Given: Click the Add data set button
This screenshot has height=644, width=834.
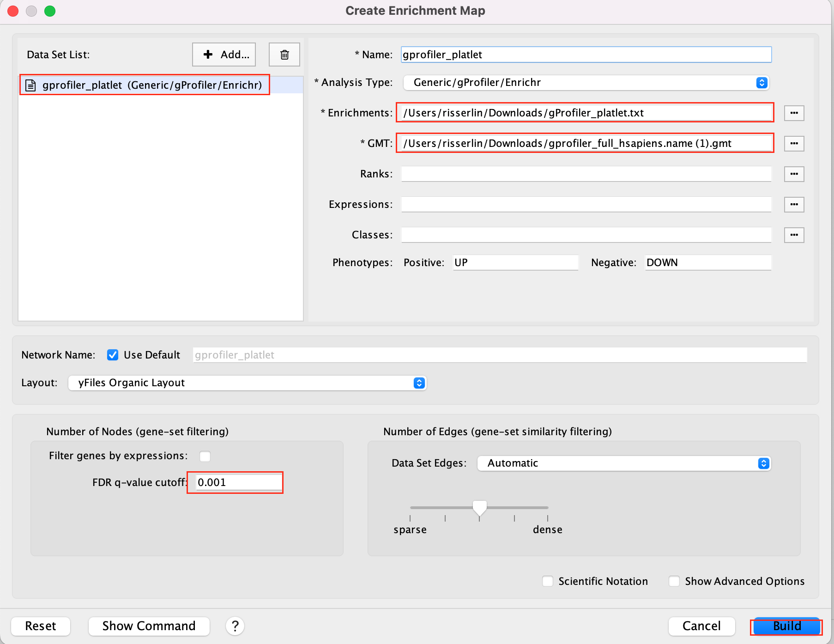Looking at the screenshot, I should pos(224,55).
